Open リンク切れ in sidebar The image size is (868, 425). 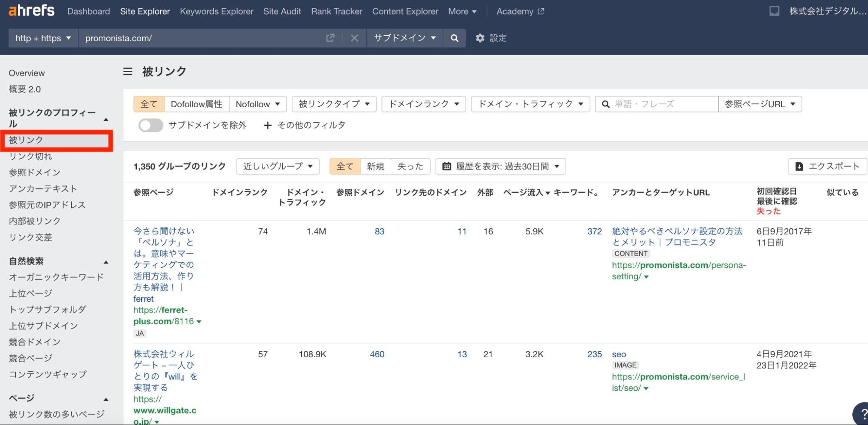[x=30, y=156]
